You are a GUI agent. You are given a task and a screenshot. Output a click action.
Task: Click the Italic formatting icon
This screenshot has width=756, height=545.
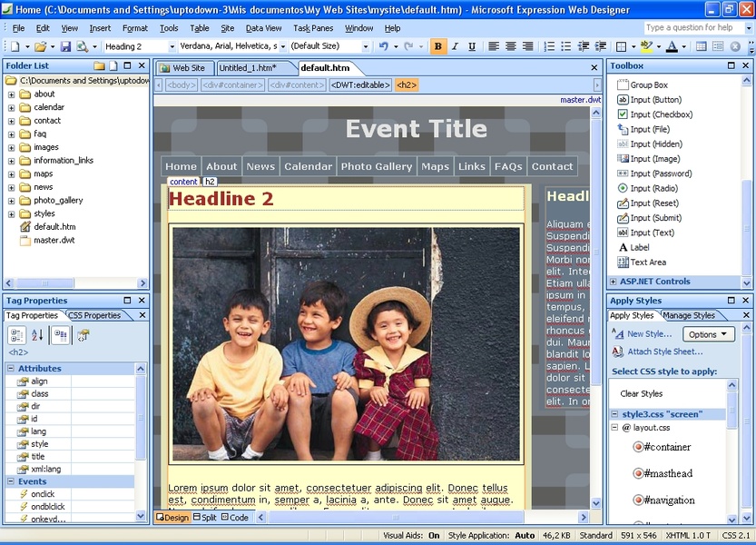tap(456, 46)
